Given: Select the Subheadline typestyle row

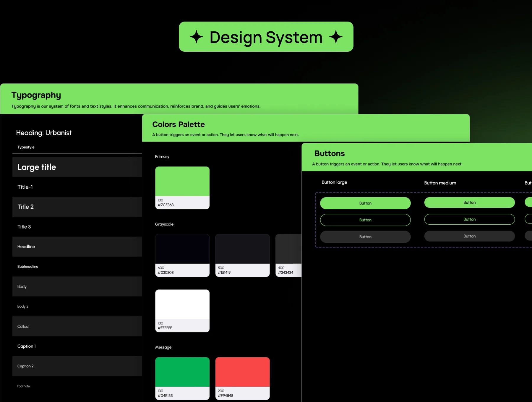Looking at the screenshot, I should pyautogui.click(x=77, y=266).
